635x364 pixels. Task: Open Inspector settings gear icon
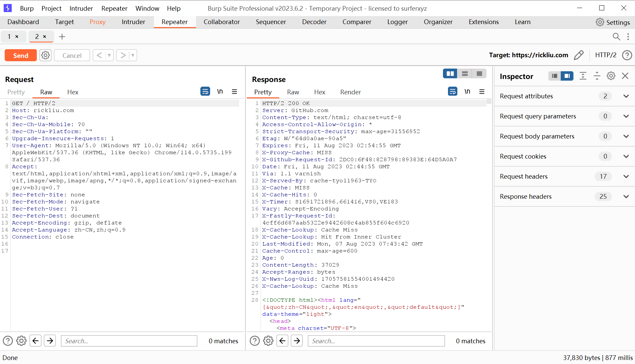611,76
